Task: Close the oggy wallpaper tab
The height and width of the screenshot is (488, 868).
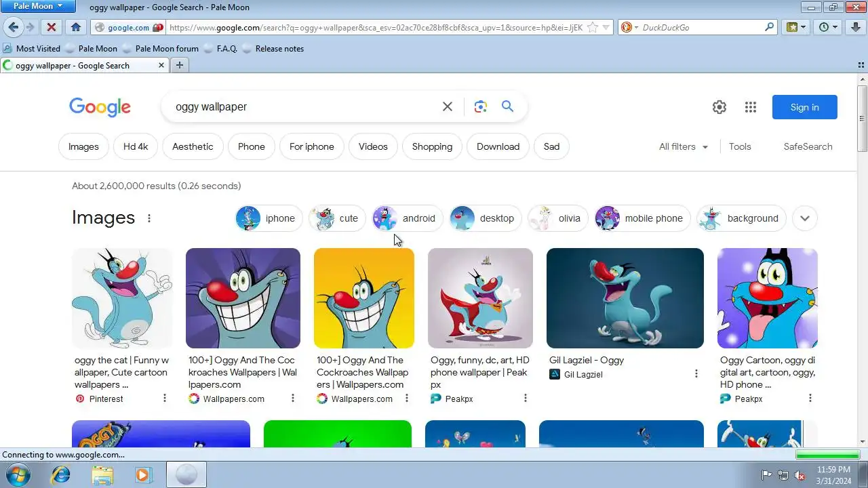Action: [x=161, y=65]
